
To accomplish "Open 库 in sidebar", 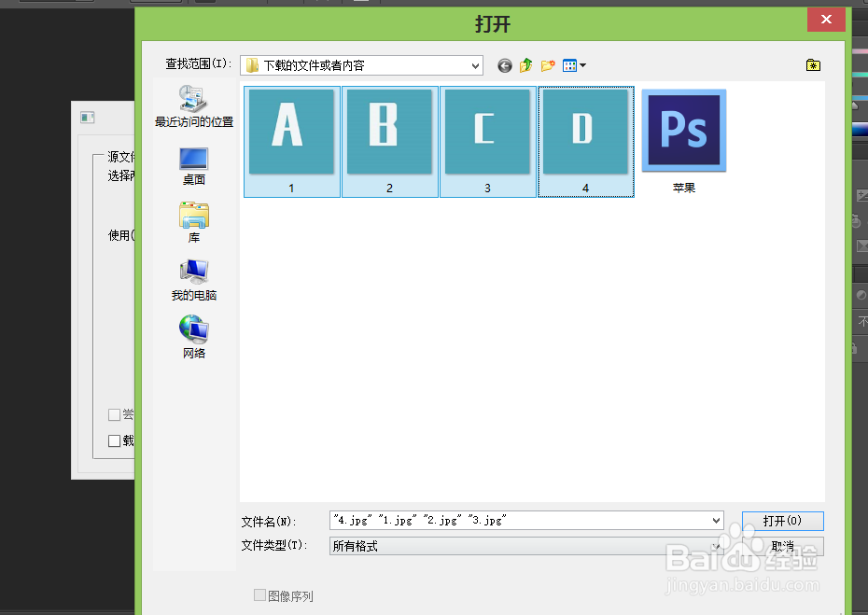I will 194,222.
